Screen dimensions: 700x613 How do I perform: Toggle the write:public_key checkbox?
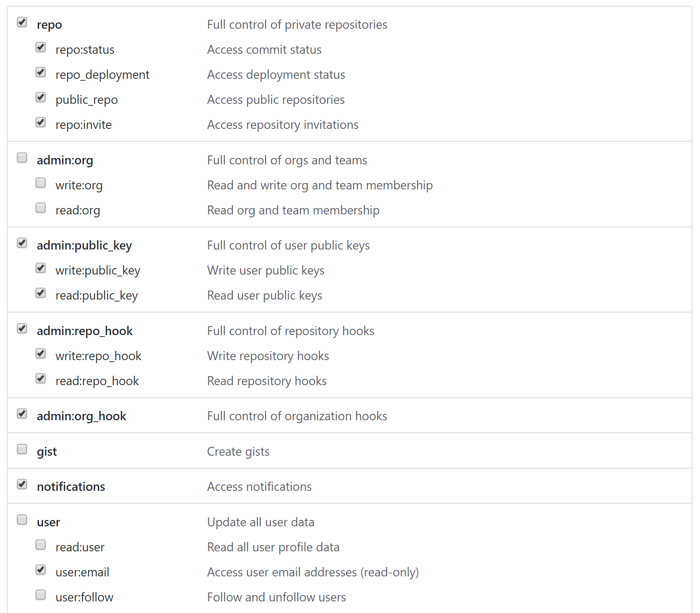pyautogui.click(x=41, y=268)
